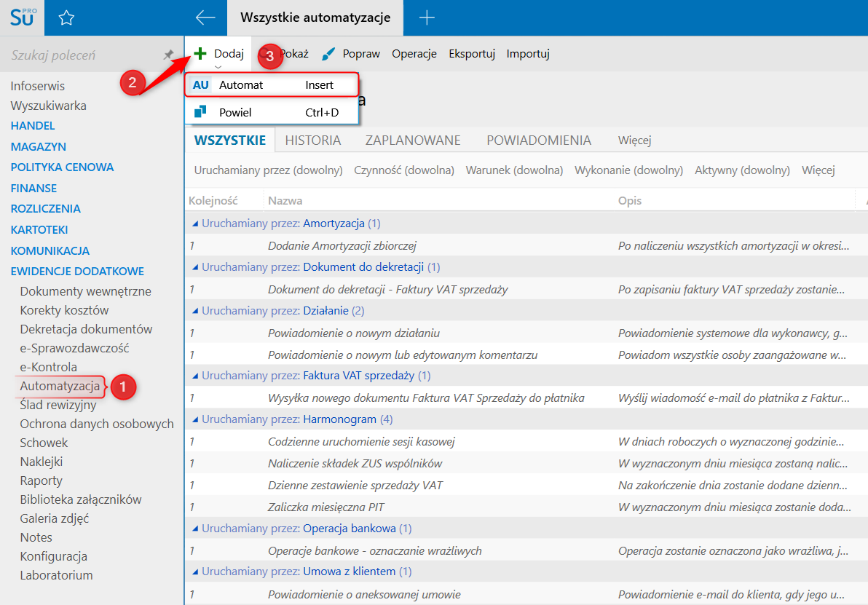Click the Eksportuj toolbar button
The height and width of the screenshot is (605, 868).
click(x=472, y=54)
